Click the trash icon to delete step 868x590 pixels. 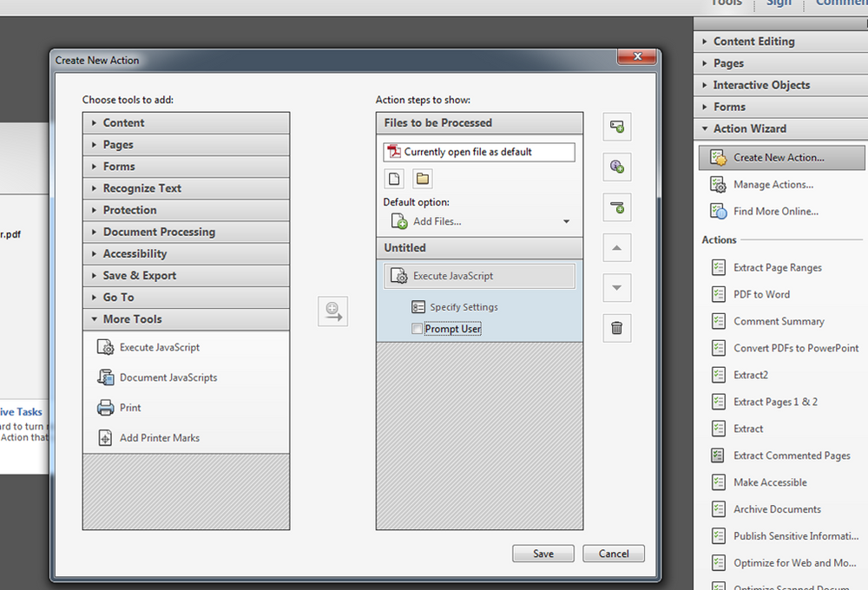(x=616, y=328)
